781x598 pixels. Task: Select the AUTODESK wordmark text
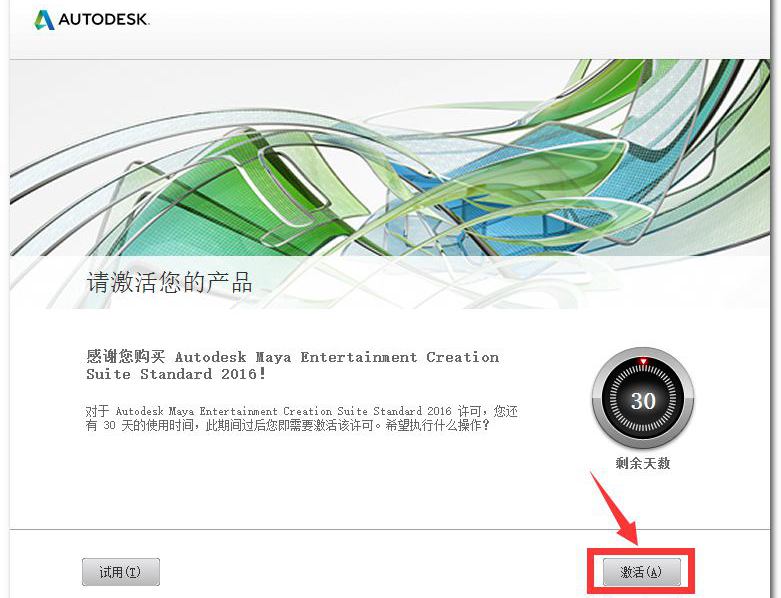pyautogui.click(x=104, y=20)
